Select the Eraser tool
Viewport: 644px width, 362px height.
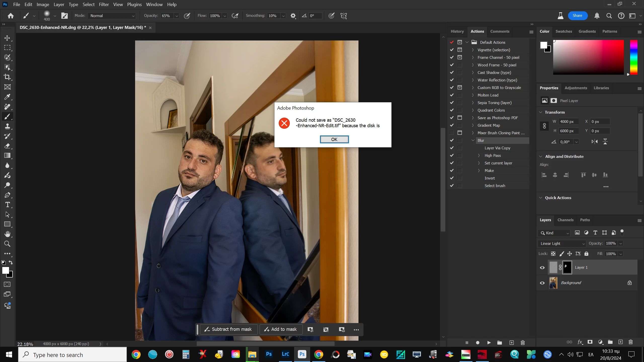tap(7, 146)
